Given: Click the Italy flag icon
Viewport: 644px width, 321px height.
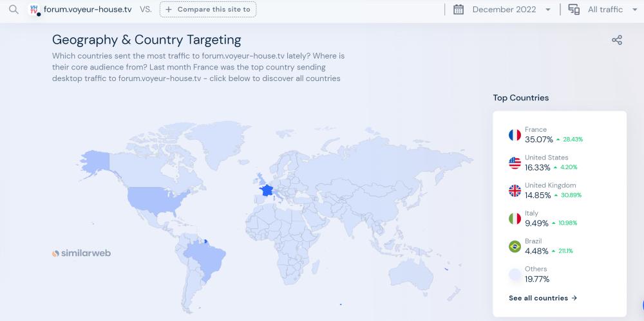Looking at the screenshot, I should click(515, 219).
